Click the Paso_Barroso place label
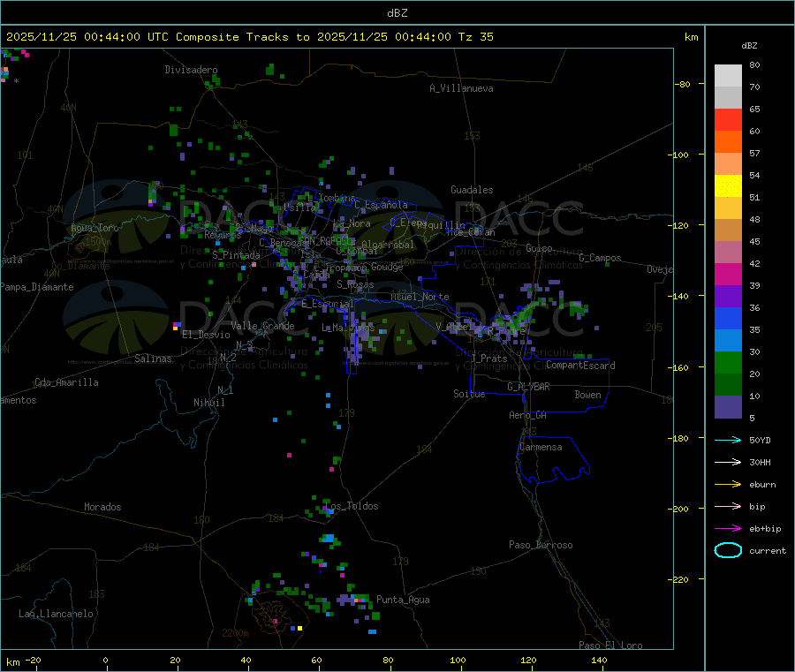 pos(541,545)
